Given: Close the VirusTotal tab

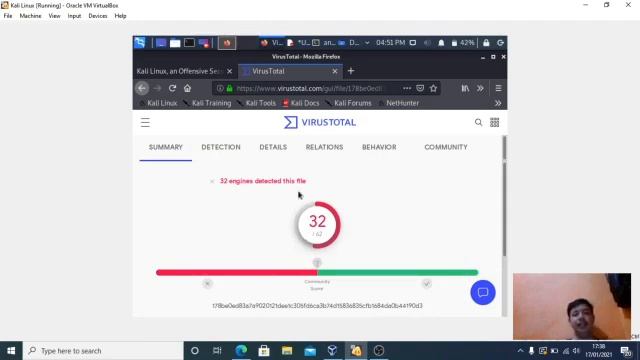Looking at the screenshot, I should (x=335, y=71).
